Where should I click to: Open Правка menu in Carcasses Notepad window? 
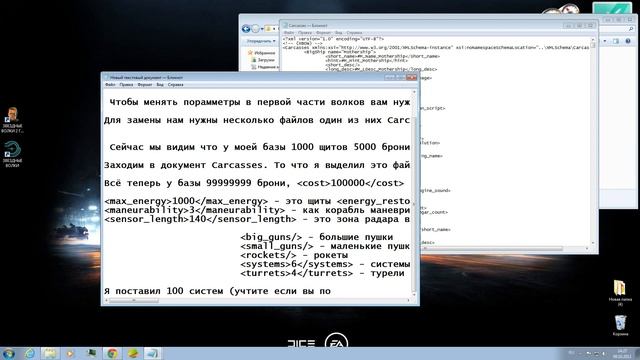305,33
